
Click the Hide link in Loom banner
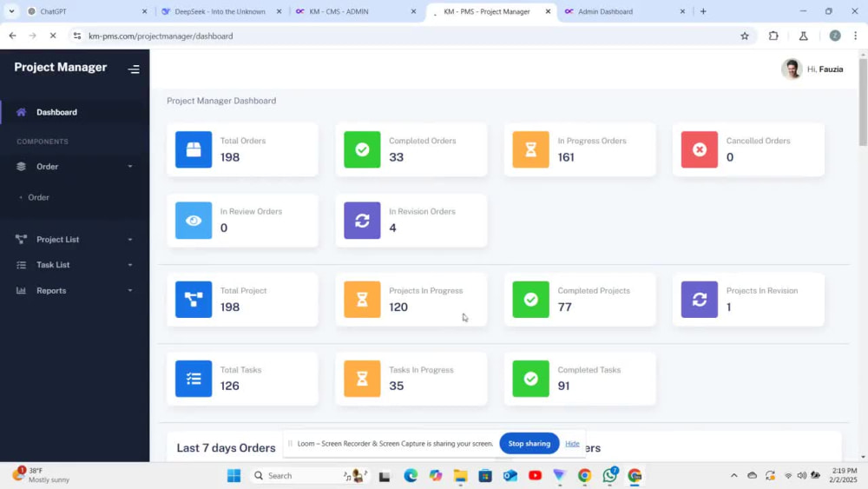point(572,444)
